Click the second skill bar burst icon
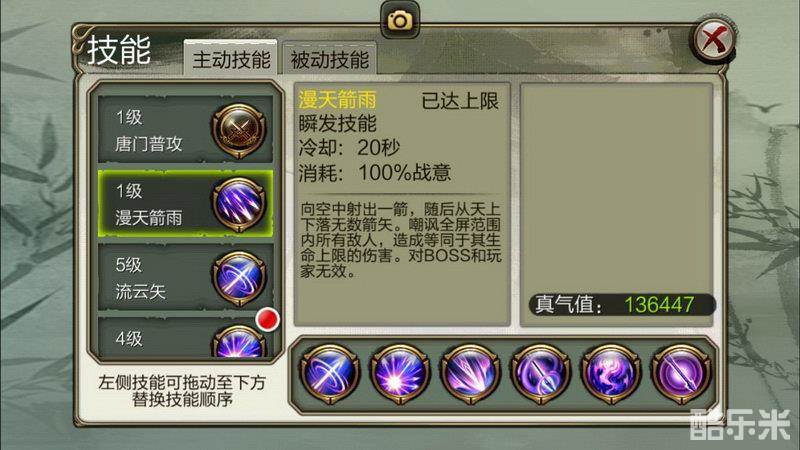The image size is (800, 450). 400,374
